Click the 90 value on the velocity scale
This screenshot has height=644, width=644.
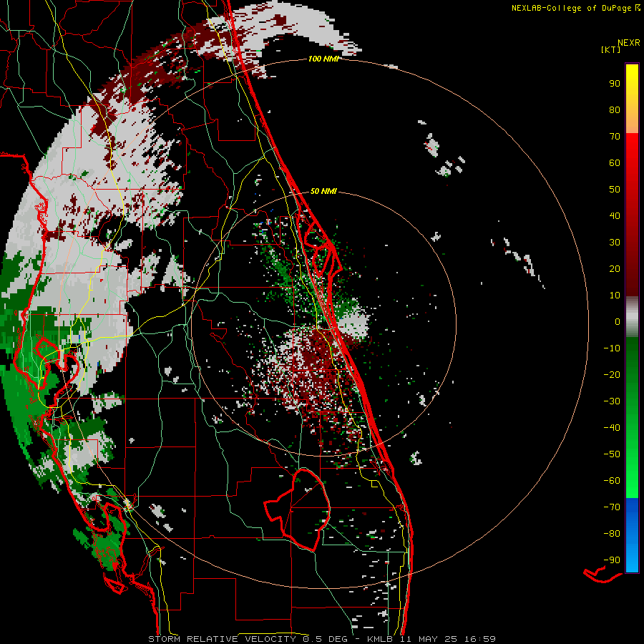tap(615, 84)
